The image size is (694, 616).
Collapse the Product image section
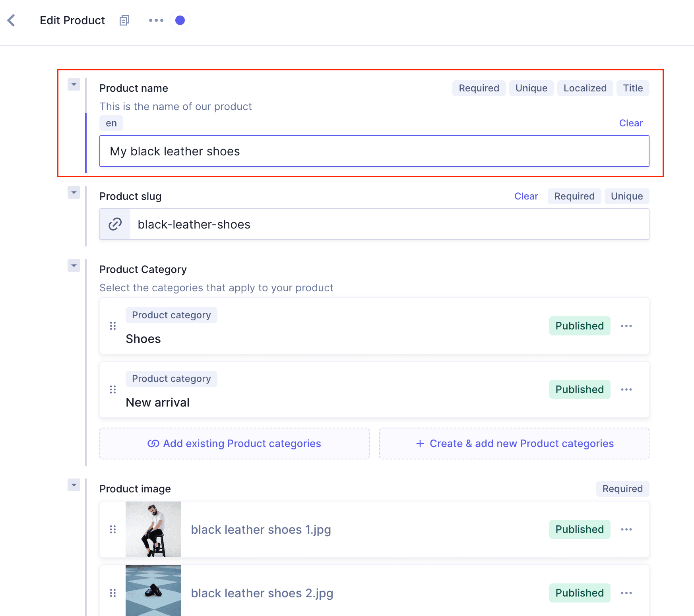click(73, 485)
